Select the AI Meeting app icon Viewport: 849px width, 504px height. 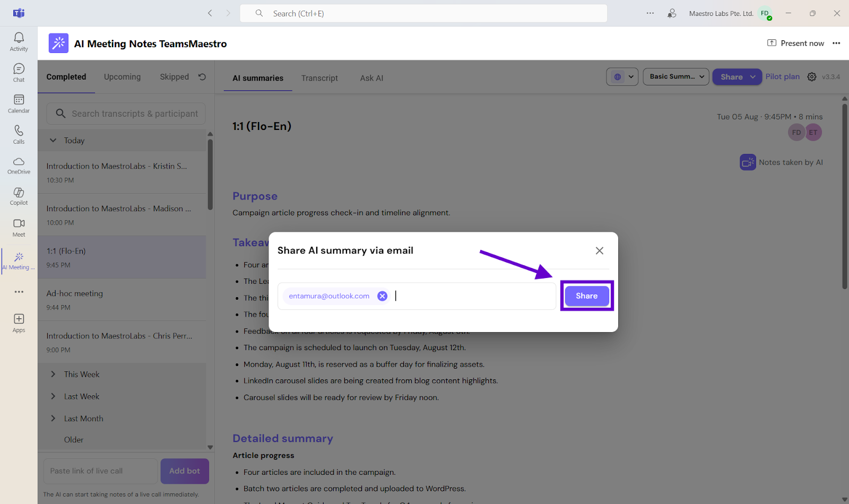(x=19, y=260)
